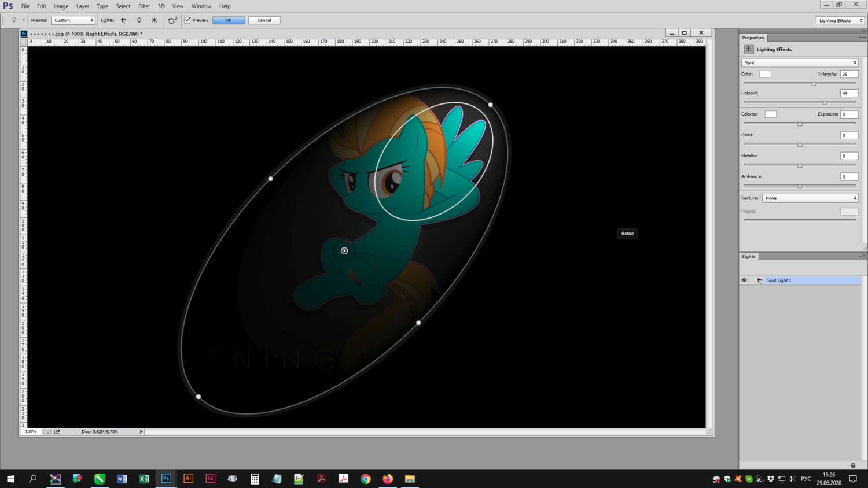
Task: Open the Lighting Effects workspace dropdown
Action: 840,20
